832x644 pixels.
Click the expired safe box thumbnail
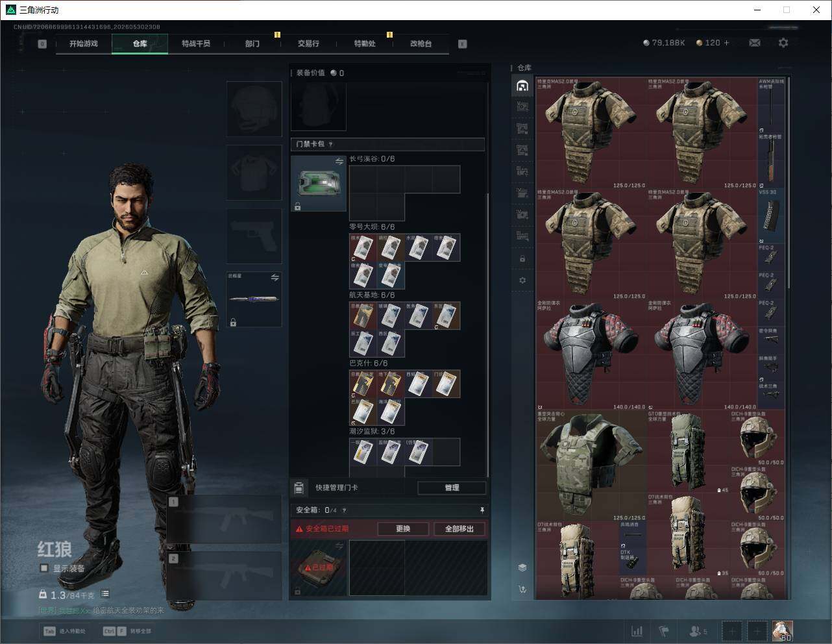(x=318, y=567)
